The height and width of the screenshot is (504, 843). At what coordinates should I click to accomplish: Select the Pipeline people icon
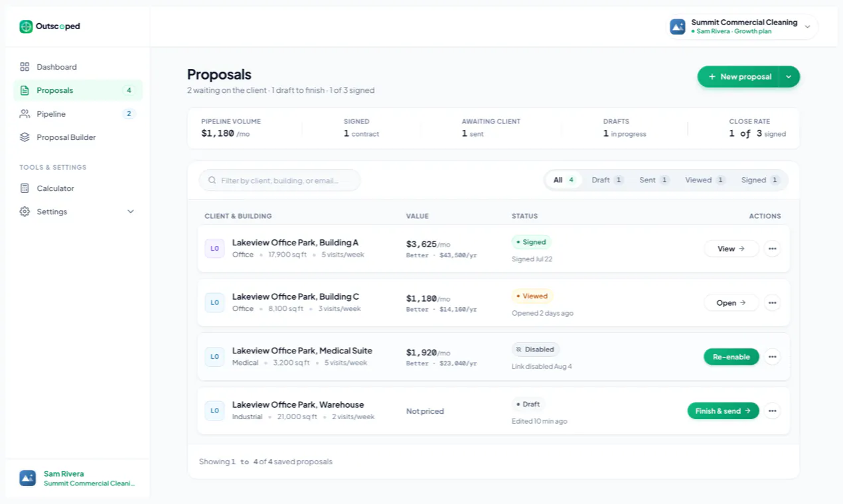click(25, 114)
